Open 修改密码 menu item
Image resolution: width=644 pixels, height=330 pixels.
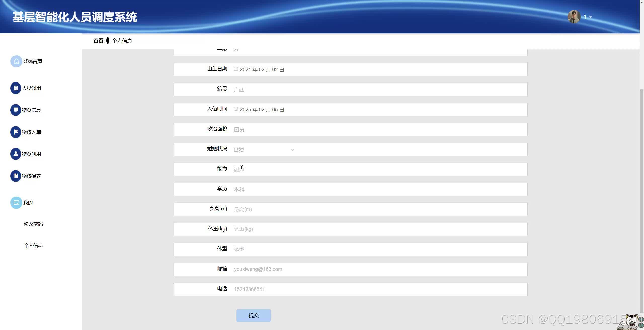coord(33,224)
